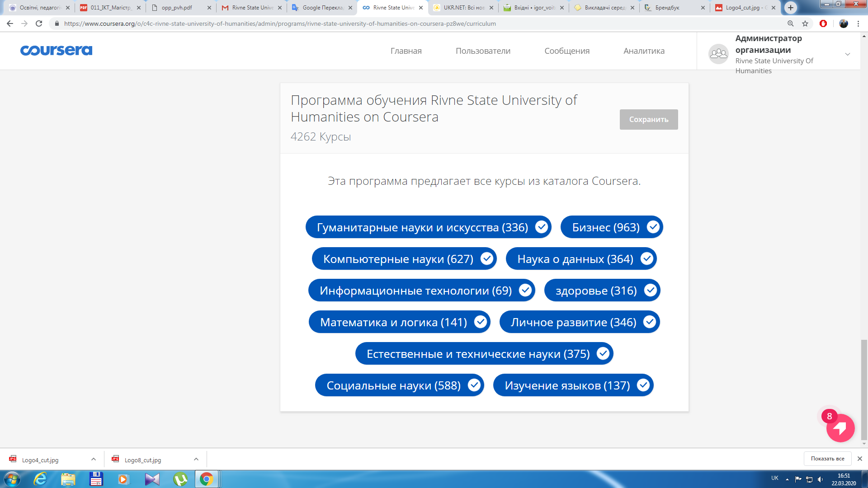
Task: Switch to the UKR.NET tab
Action: point(463,8)
